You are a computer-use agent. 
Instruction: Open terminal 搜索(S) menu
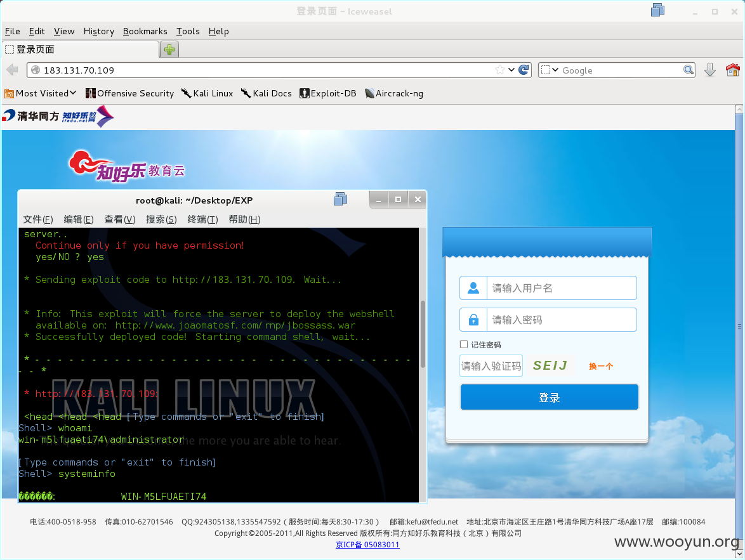tap(161, 219)
